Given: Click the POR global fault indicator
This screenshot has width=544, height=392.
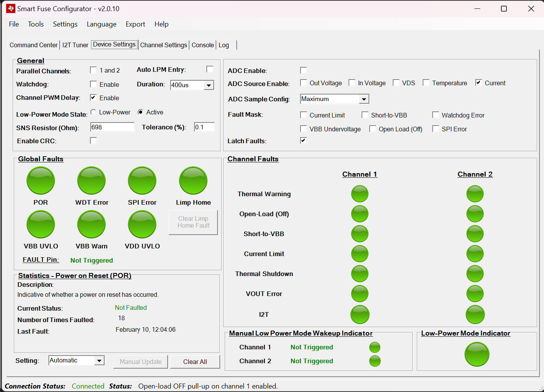Looking at the screenshot, I should (41, 180).
